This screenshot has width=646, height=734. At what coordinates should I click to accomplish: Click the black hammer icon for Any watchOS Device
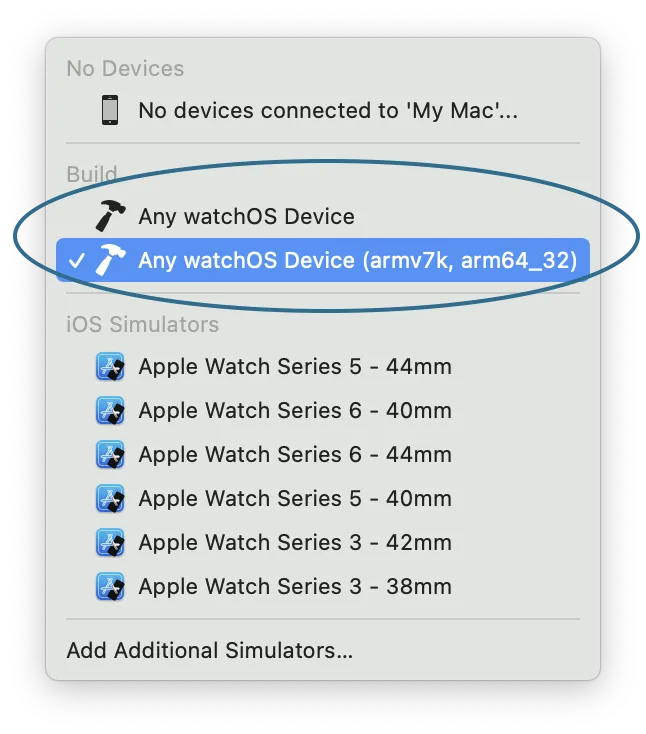point(110,216)
